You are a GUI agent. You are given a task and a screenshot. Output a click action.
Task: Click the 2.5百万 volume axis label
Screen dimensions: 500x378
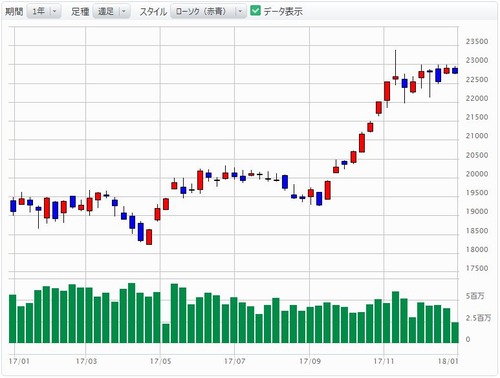pos(478,318)
